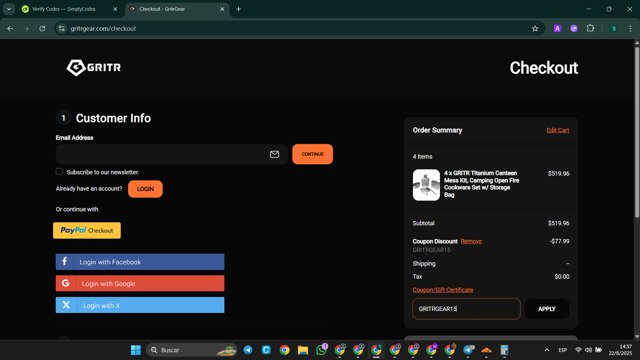This screenshot has height=360, width=640.
Task: Switch to Verify Codes — SimplyCodes tab
Action: (x=69, y=9)
